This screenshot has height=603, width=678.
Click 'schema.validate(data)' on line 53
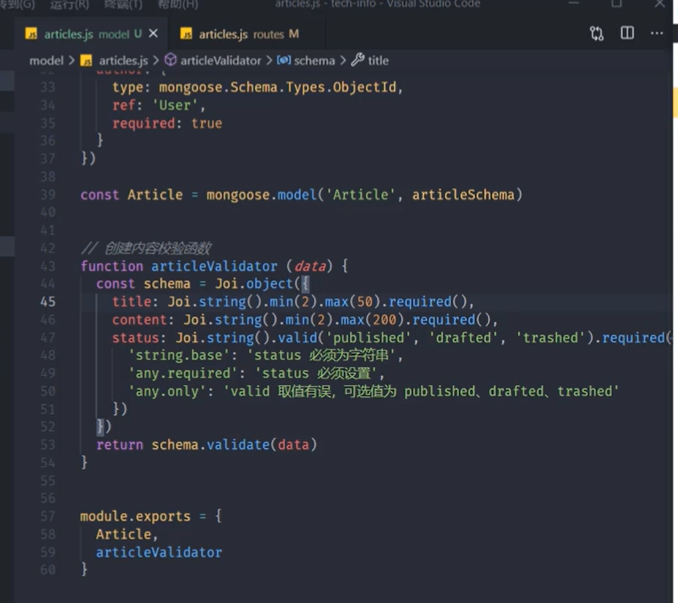point(234,444)
